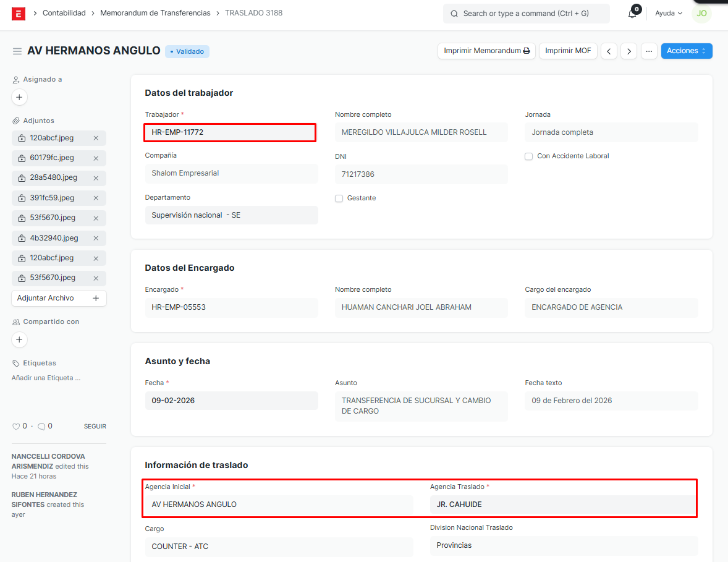Remove attachment 60179fc.jpeg
The height and width of the screenshot is (562, 728).
(x=96, y=158)
